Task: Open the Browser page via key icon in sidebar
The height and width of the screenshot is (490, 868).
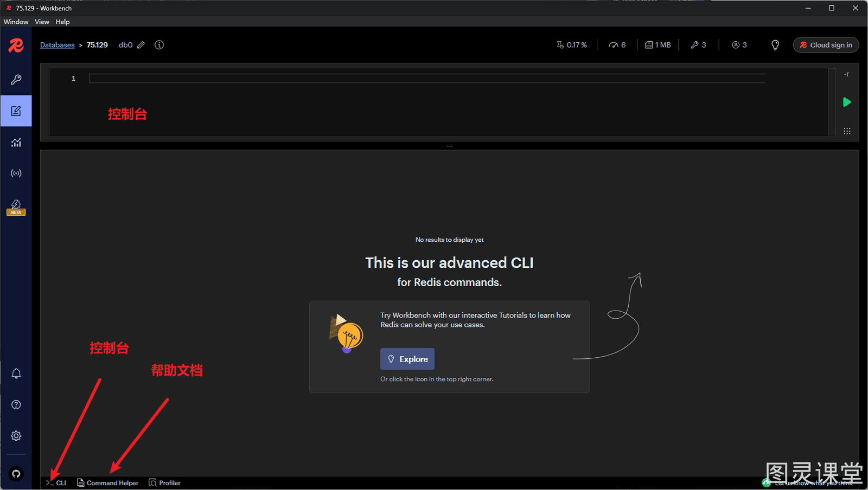Action: tap(16, 80)
